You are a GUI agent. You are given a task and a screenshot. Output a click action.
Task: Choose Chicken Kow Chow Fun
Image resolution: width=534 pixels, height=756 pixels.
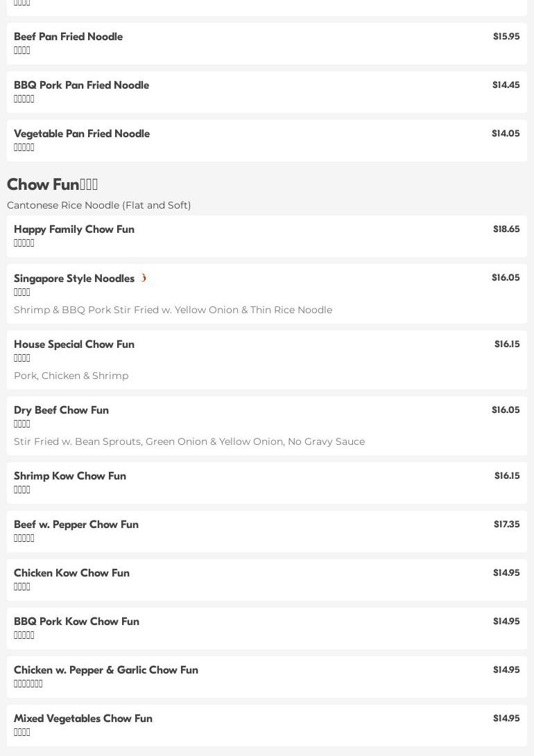[x=267, y=580]
